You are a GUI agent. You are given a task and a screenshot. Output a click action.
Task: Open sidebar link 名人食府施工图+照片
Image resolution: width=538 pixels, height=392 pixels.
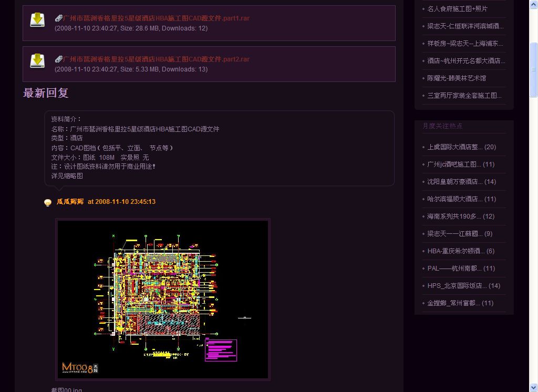[x=457, y=9]
